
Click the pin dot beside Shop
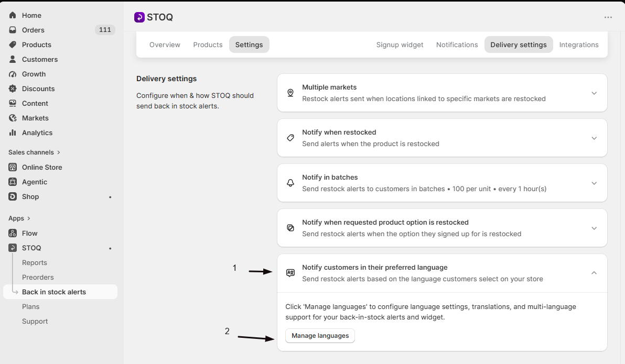(110, 197)
